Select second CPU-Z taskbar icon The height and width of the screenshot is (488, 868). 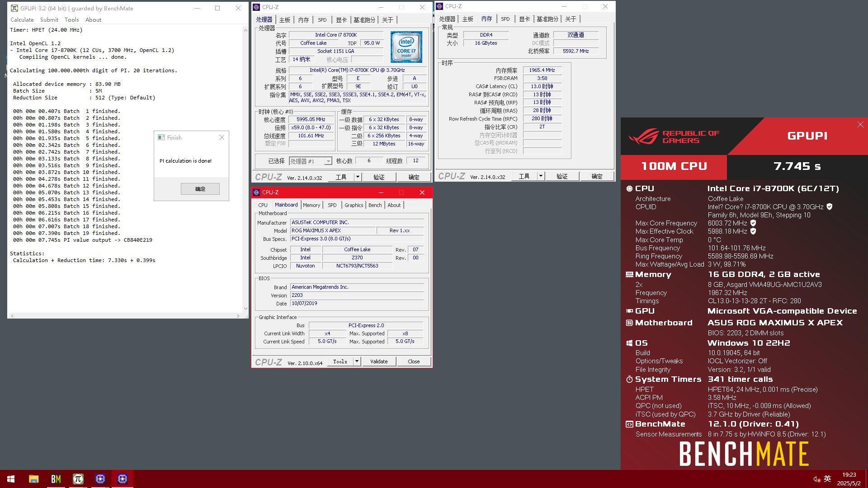[x=122, y=479]
